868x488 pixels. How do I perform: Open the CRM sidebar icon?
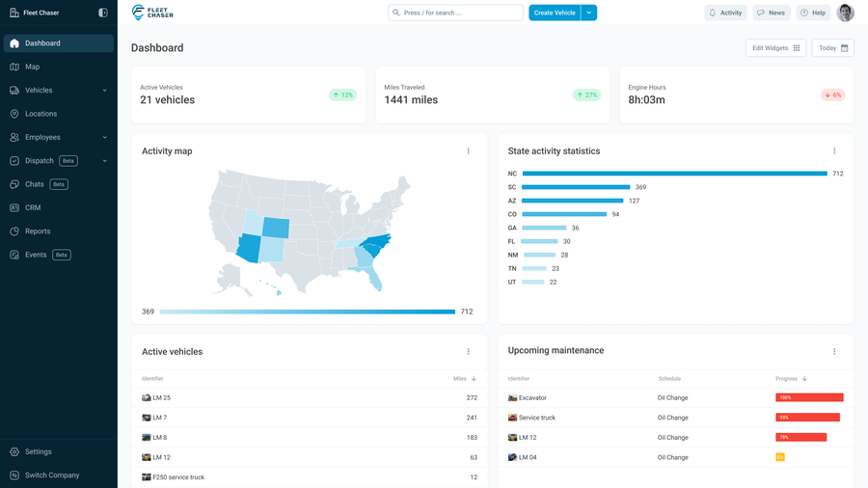14,208
